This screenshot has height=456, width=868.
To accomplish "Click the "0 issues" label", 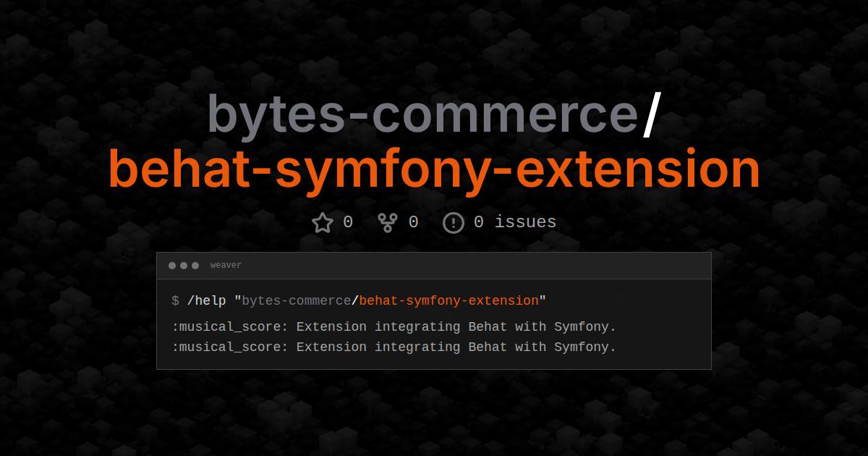I will [x=515, y=222].
